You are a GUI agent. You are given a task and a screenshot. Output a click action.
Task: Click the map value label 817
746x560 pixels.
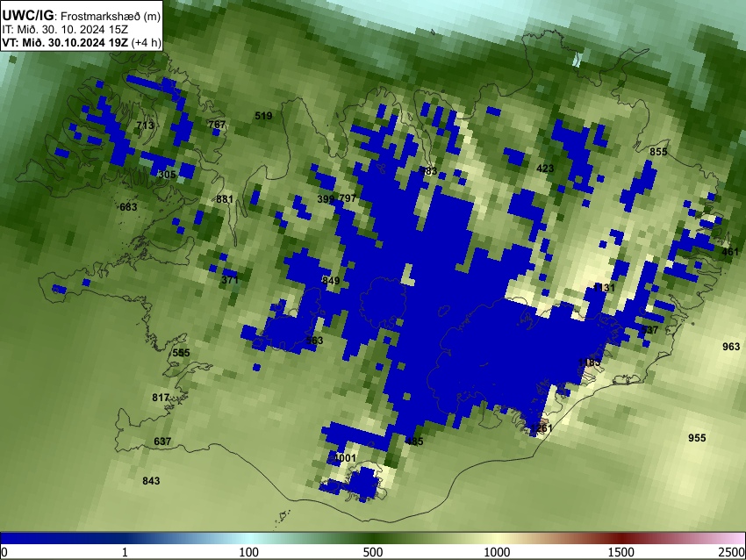161,398
